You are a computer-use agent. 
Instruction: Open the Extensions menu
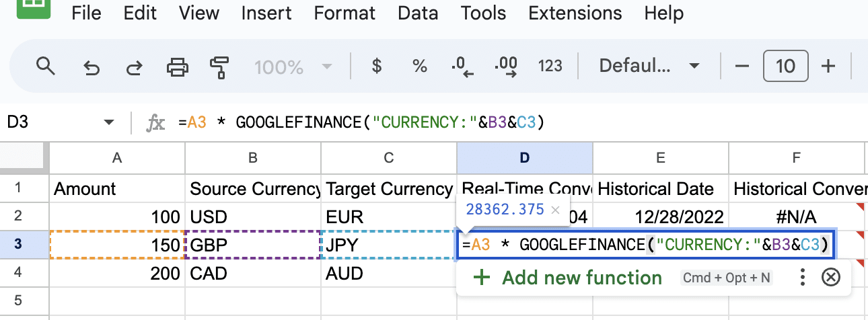(575, 13)
